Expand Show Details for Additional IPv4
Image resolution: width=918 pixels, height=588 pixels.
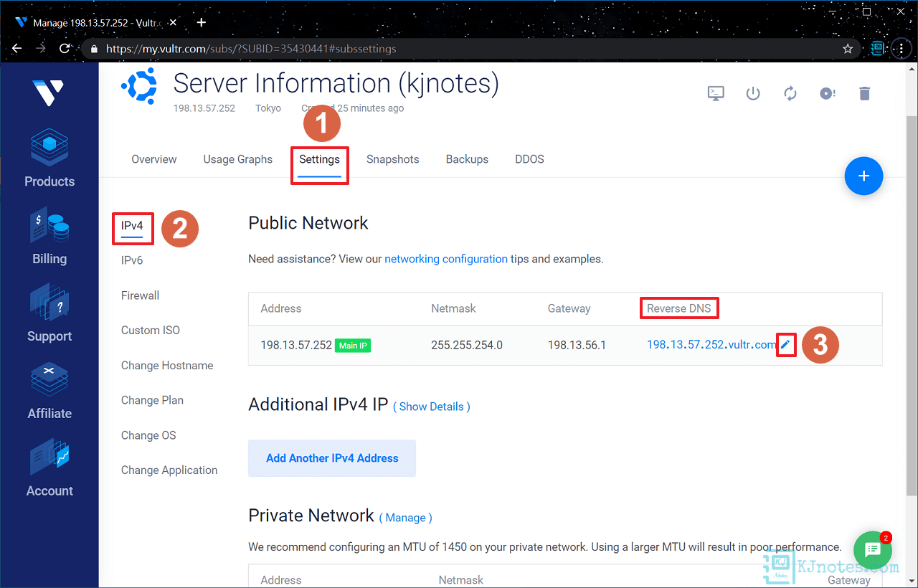point(432,407)
